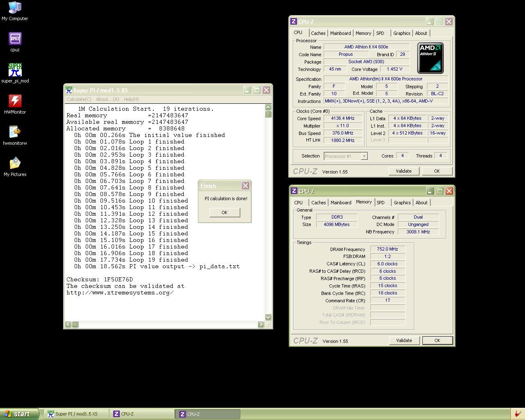Click the system tray icon

pos(518,414)
